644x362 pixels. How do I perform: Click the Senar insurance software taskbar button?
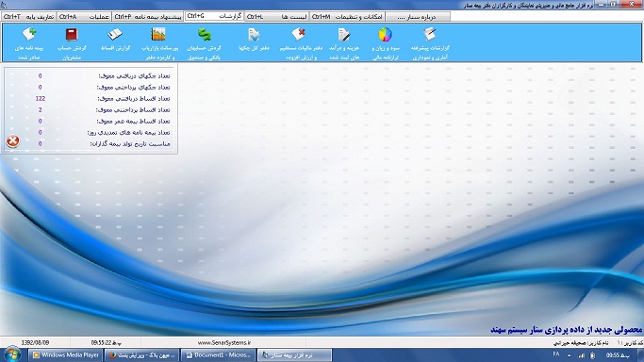pos(294,355)
